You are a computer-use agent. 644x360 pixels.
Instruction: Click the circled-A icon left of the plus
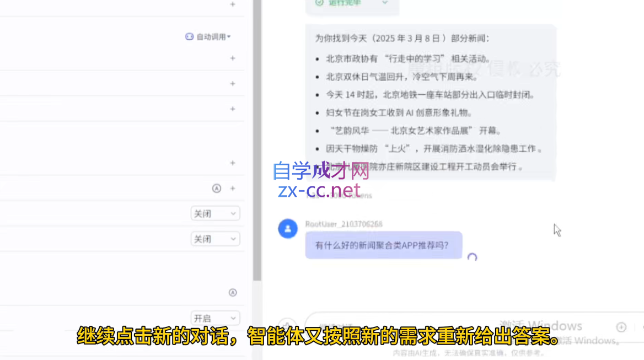(217, 189)
